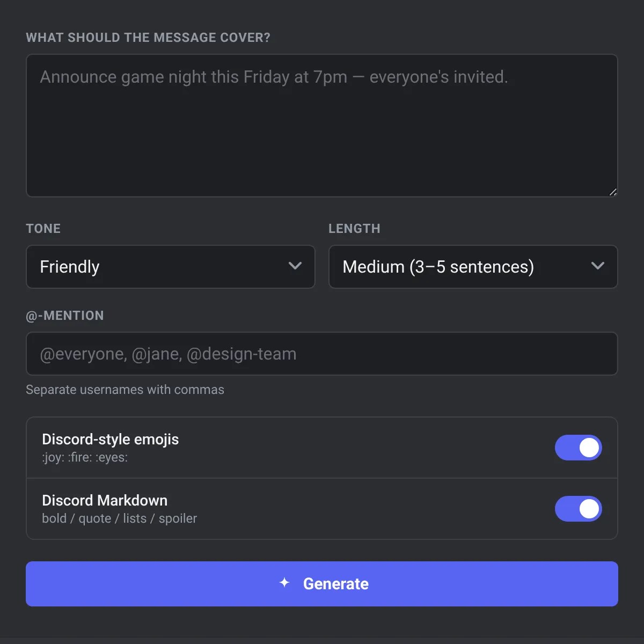
Task: Click the "Discord Markdown" option title
Action: click(105, 500)
